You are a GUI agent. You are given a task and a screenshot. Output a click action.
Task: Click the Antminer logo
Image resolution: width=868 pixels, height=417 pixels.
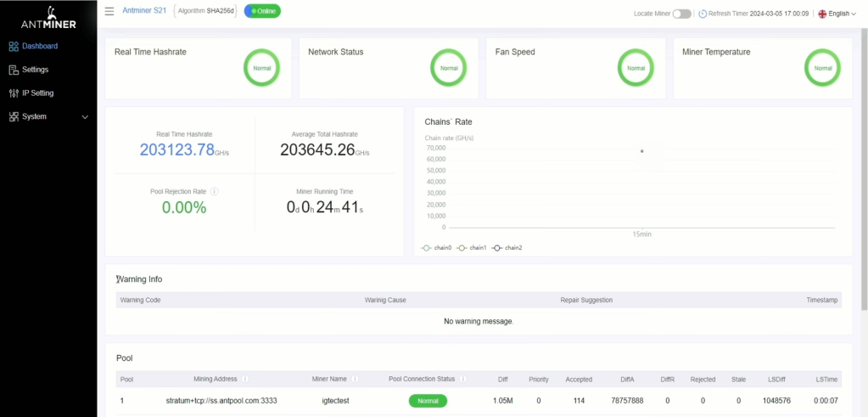48,17
